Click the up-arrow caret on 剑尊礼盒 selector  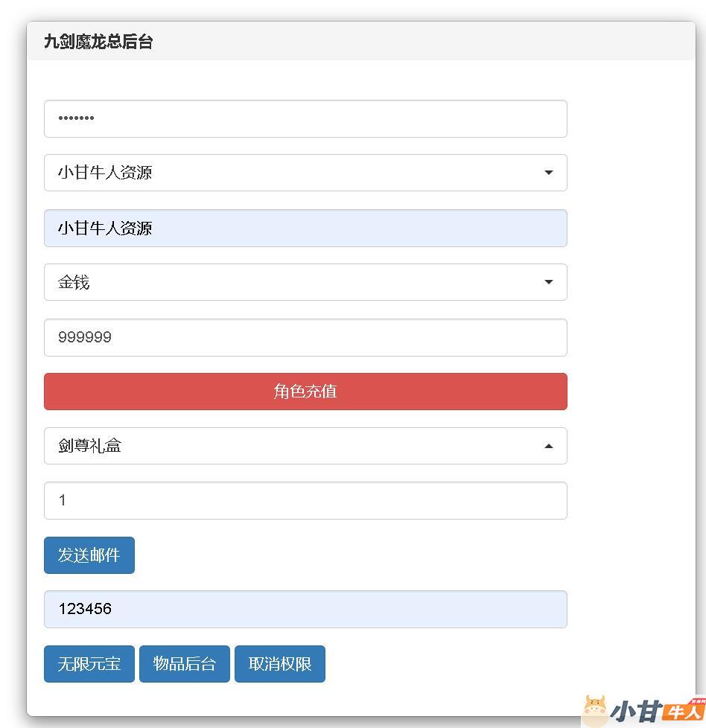548,446
